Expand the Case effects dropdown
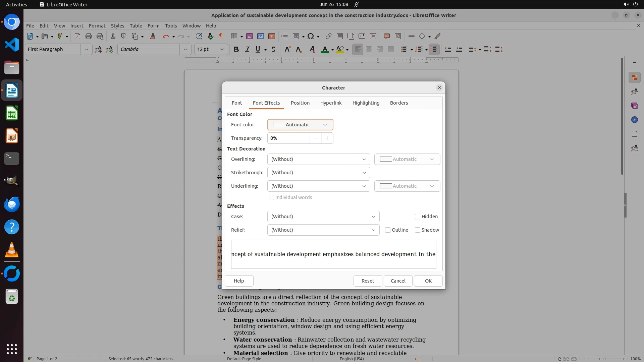This screenshot has height=362, width=644. (323, 217)
